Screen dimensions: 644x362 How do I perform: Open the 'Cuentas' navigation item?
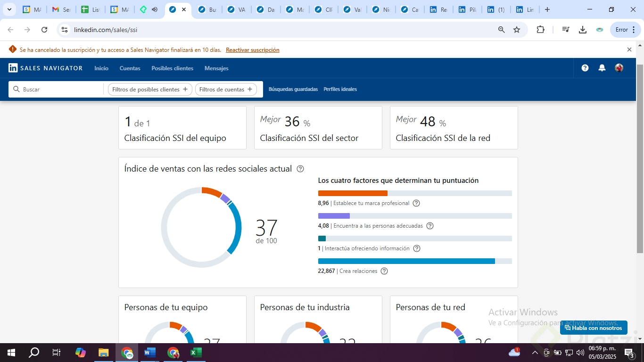(x=130, y=68)
